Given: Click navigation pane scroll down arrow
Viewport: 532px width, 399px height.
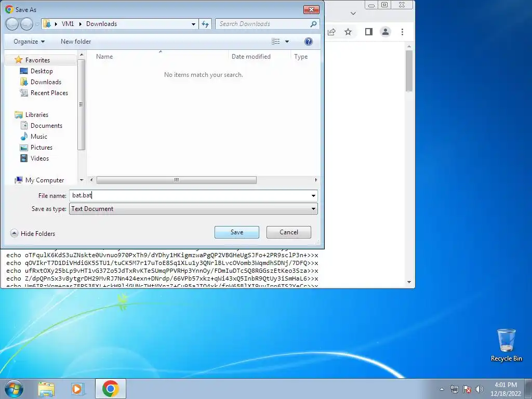Looking at the screenshot, I should pyautogui.click(x=82, y=180).
